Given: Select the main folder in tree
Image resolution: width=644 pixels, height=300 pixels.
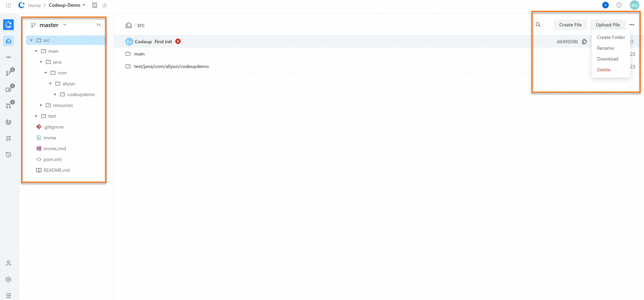Looking at the screenshot, I should [53, 51].
